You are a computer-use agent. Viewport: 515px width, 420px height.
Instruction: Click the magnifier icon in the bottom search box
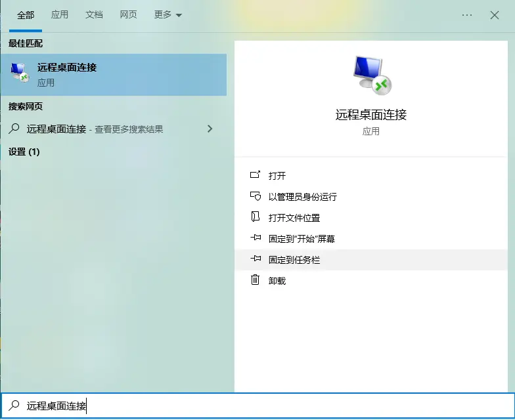[14, 406]
